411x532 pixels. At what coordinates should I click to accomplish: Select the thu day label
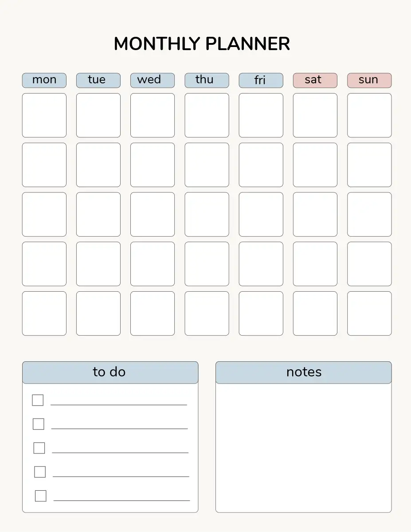[x=207, y=80]
